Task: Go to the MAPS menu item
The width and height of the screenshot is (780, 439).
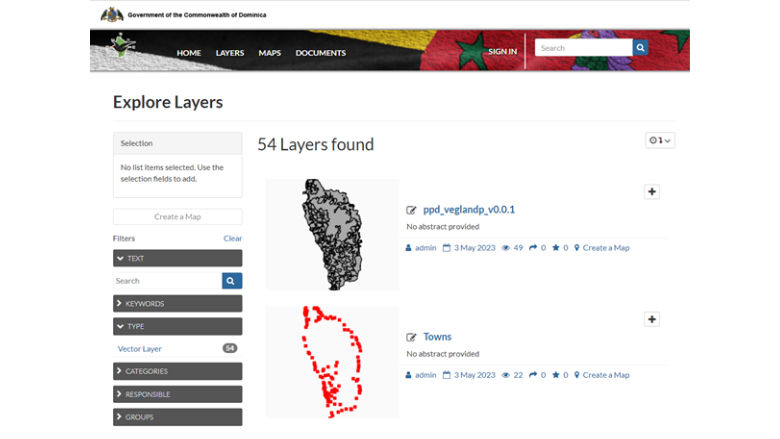Action: (x=269, y=53)
